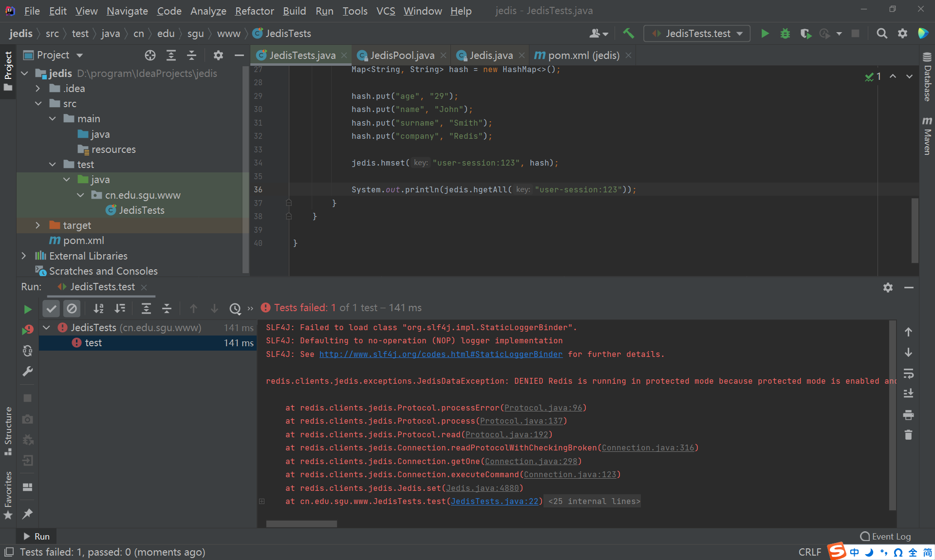Switch to the JedisPool.java editor tab
The image size is (935, 560).
[x=402, y=56]
